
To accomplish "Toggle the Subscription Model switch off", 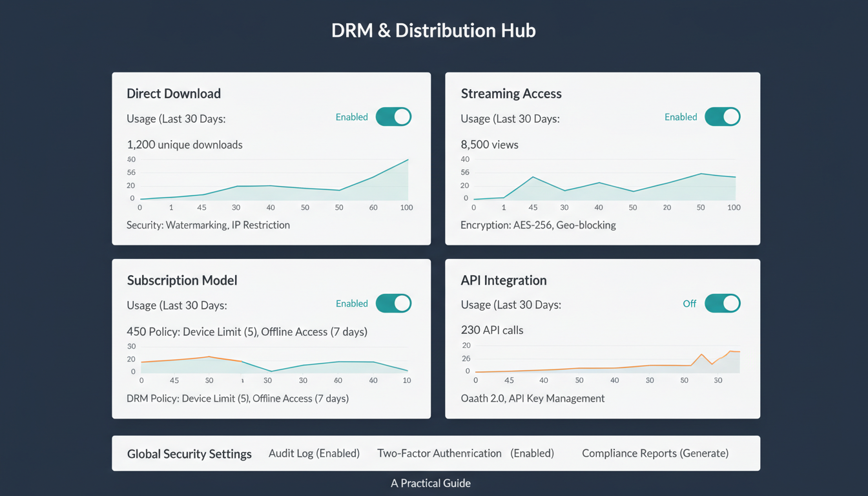I will 393,304.
